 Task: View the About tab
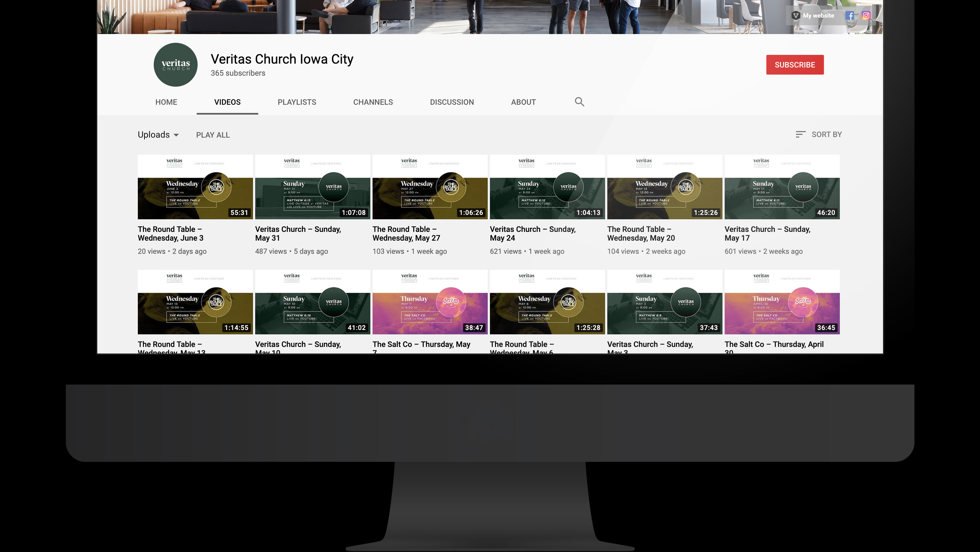(523, 102)
